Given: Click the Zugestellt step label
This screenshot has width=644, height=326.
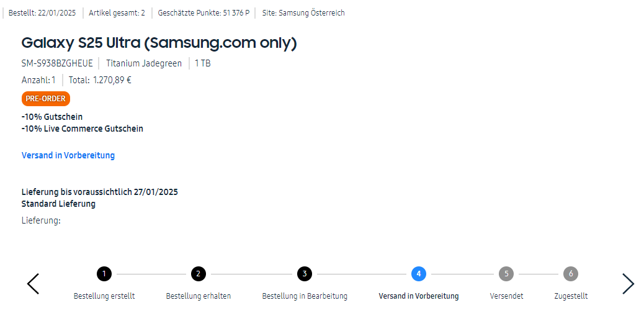Looking at the screenshot, I should [571, 296].
